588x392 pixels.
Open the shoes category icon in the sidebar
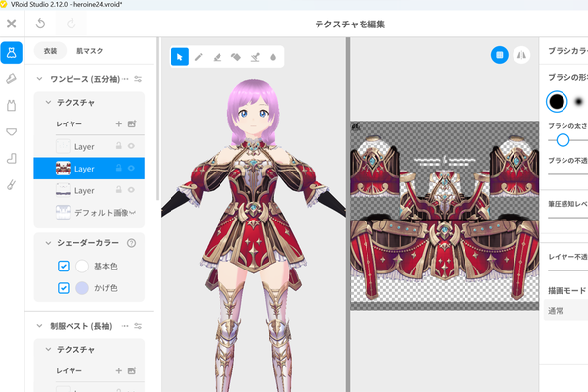(11, 159)
